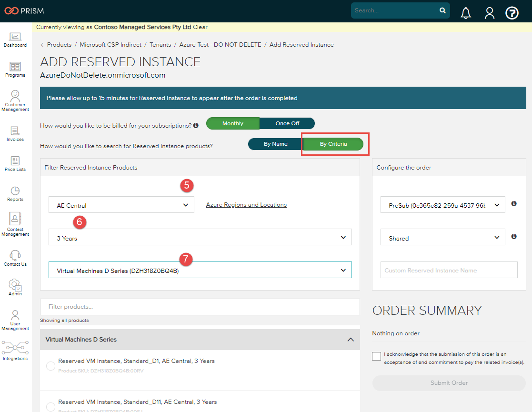Select the Monthly billing option
Screen dimensions: 532x412
click(x=233, y=123)
